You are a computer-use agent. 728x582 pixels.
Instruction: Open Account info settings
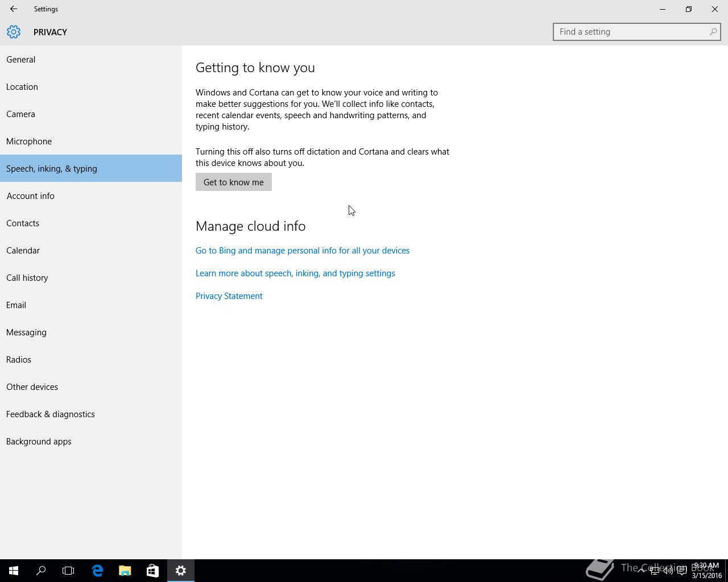pos(91,196)
